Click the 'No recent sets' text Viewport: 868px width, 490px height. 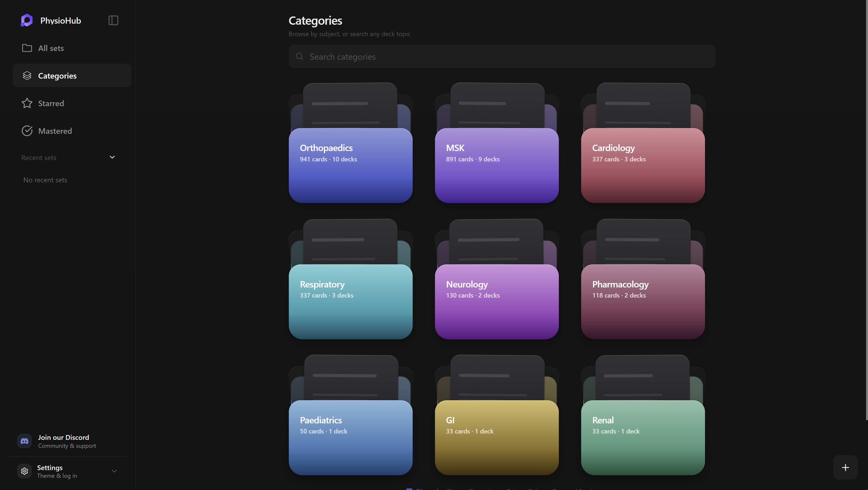click(x=45, y=180)
